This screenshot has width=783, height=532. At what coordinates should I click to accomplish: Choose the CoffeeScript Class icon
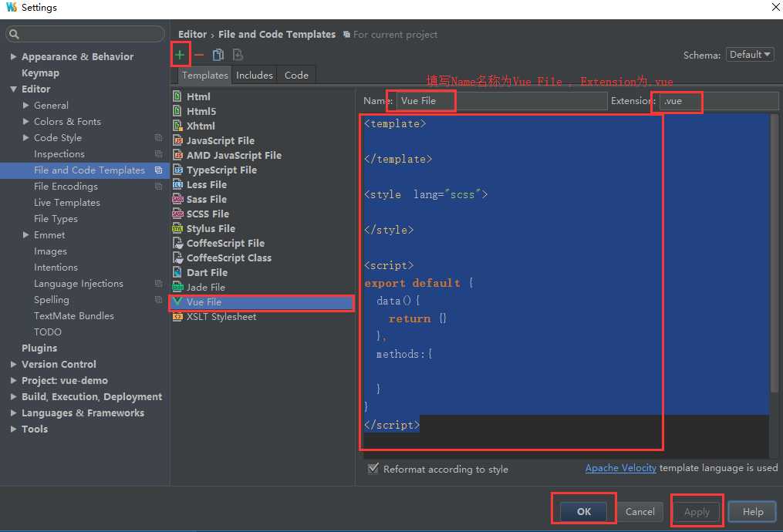tap(177, 258)
